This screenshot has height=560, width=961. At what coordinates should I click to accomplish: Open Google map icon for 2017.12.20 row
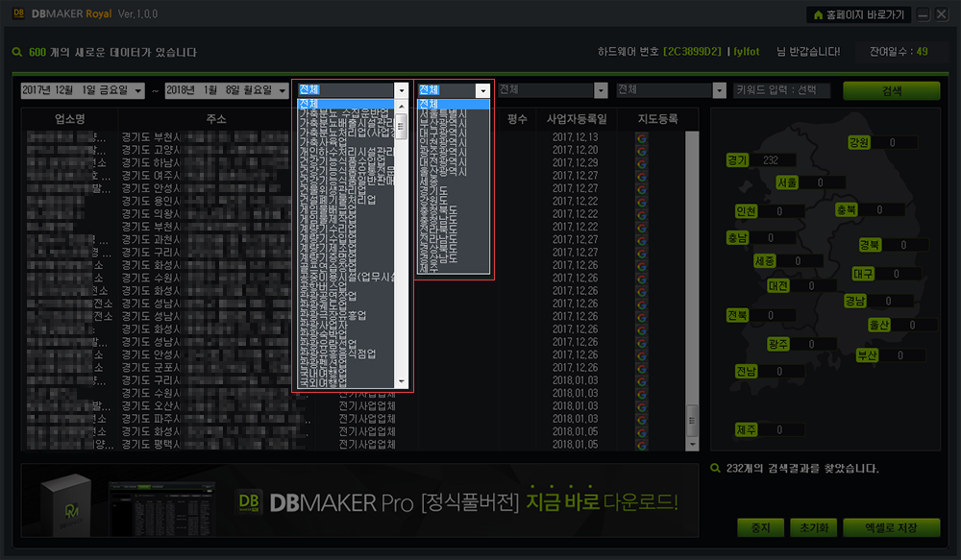[x=642, y=150]
